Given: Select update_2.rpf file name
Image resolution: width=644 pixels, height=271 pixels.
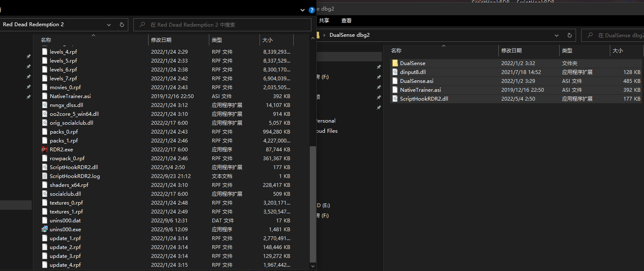Looking at the screenshot, I should (x=65, y=247).
